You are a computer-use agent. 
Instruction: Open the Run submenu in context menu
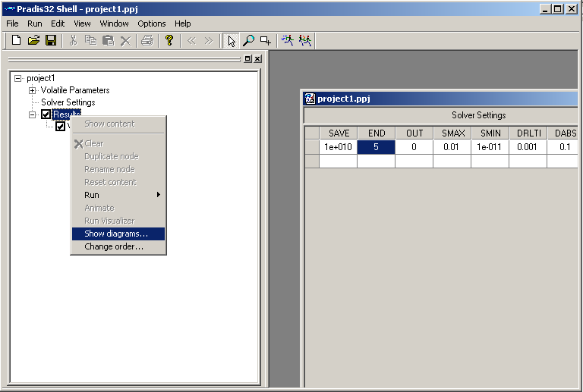tap(118, 195)
